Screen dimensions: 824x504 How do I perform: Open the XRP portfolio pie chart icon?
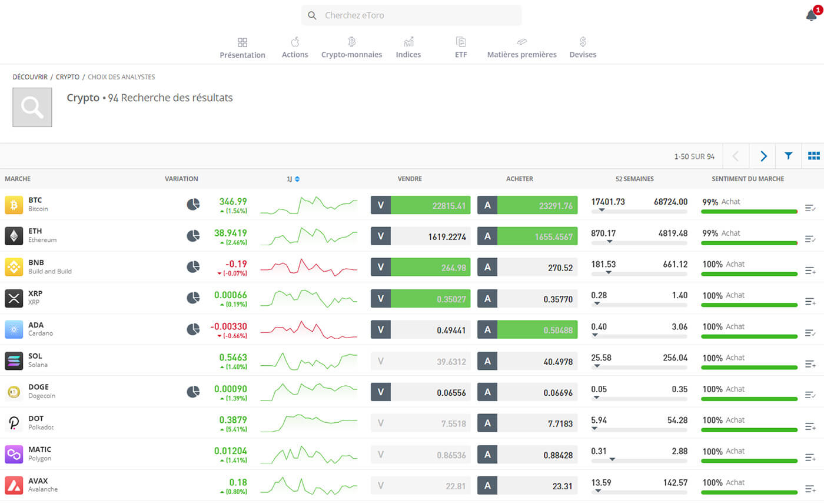pos(193,298)
